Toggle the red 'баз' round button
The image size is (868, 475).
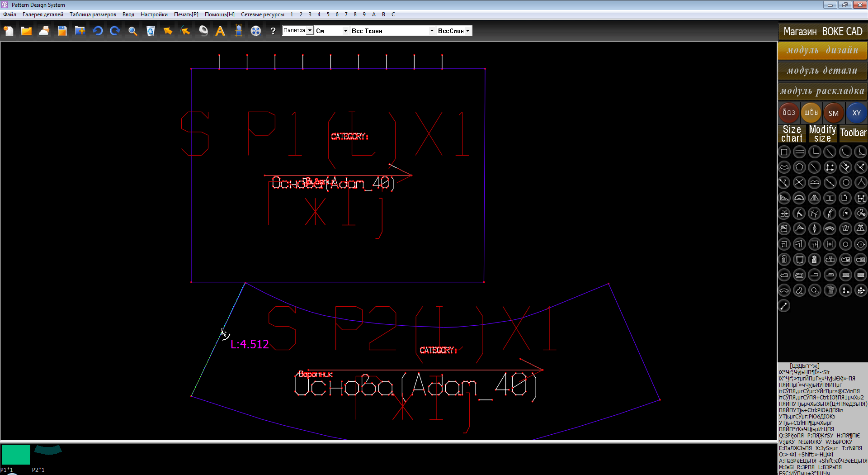click(x=788, y=113)
